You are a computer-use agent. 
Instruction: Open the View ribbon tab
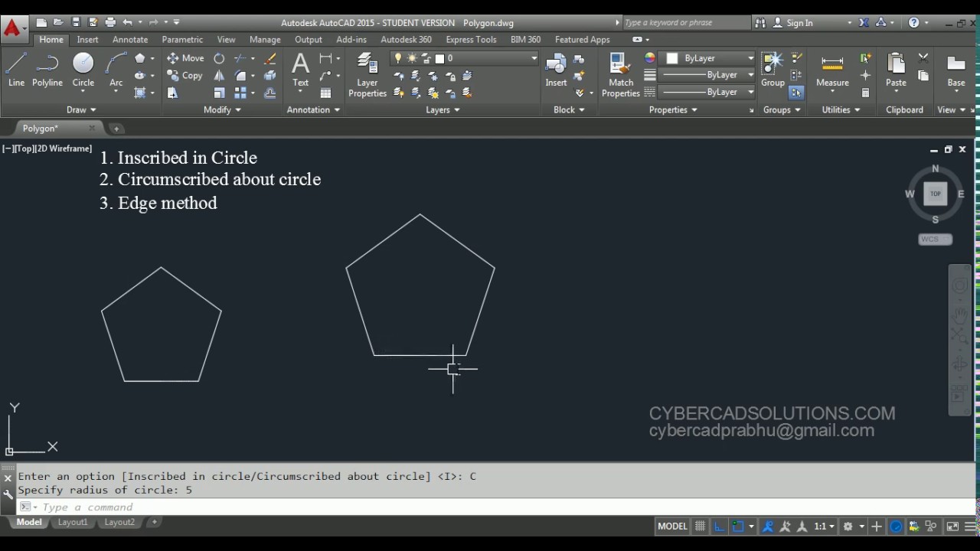point(226,40)
